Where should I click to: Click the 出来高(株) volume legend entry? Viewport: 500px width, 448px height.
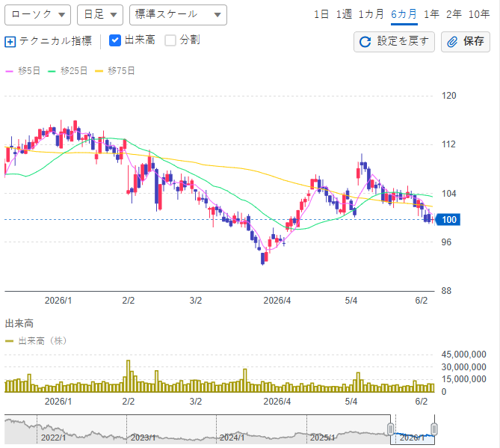pos(36,341)
